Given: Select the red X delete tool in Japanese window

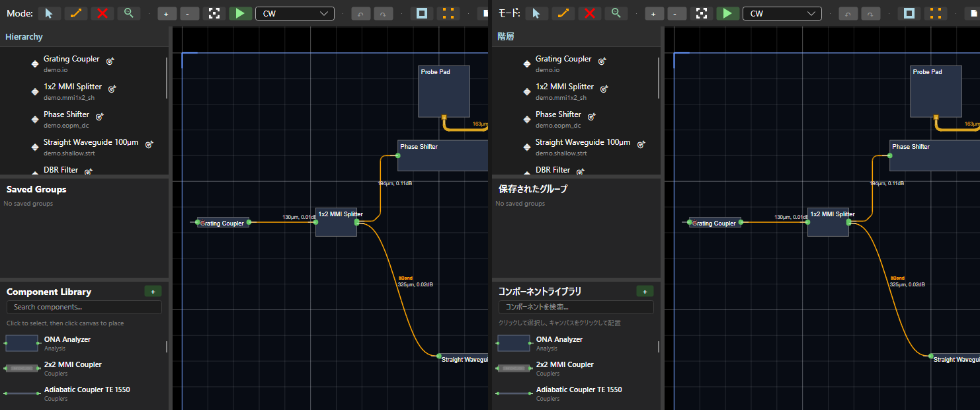Looking at the screenshot, I should (589, 13).
